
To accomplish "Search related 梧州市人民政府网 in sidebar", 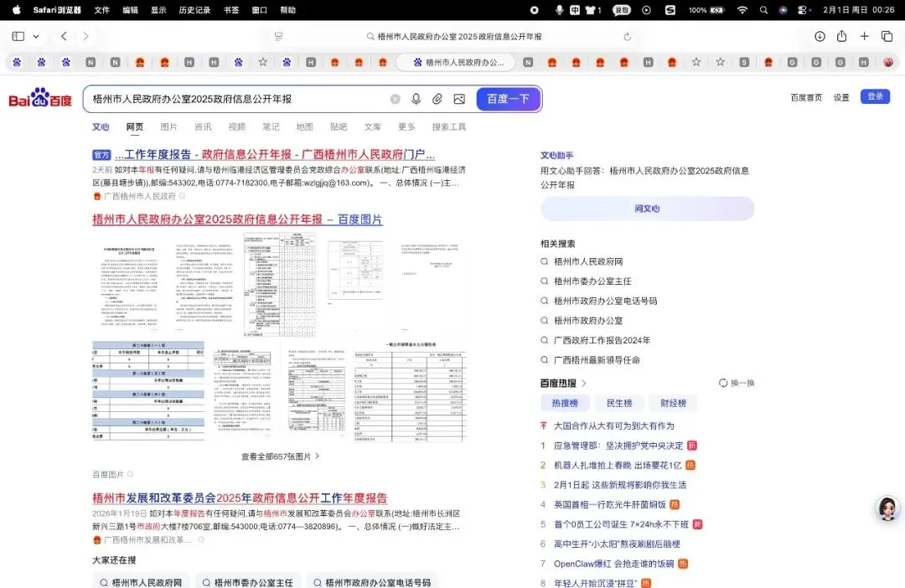I will pyautogui.click(x=588, y=262).
